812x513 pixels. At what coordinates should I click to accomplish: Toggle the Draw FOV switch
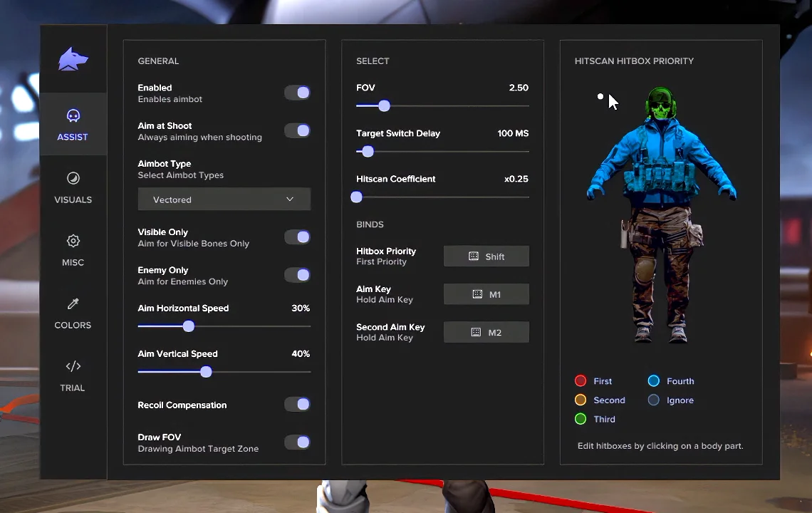(297, 442)
